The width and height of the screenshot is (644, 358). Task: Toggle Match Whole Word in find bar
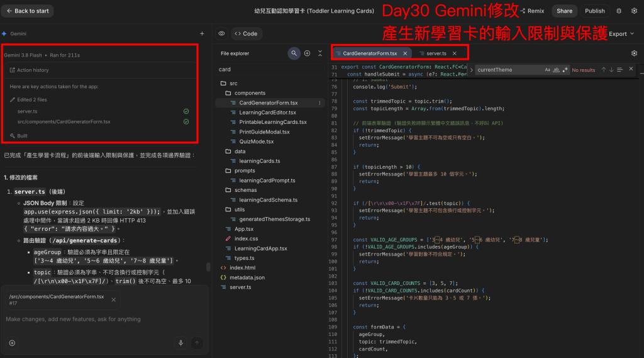[556, 70]
